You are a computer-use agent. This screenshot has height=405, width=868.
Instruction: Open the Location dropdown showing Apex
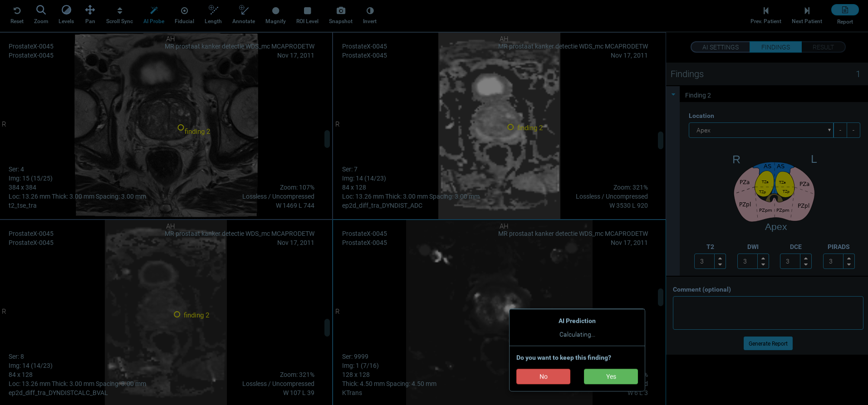[x=760, y=130]
